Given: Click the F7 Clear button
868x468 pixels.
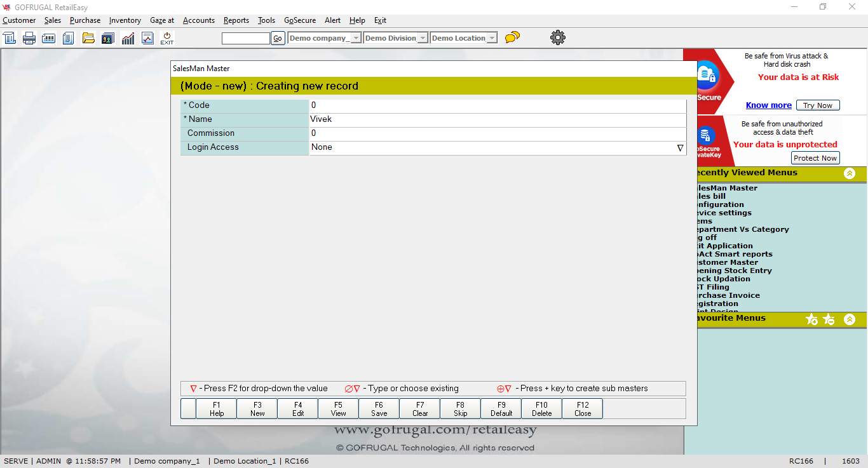Looking at the screenshot, I should (420, 409).
